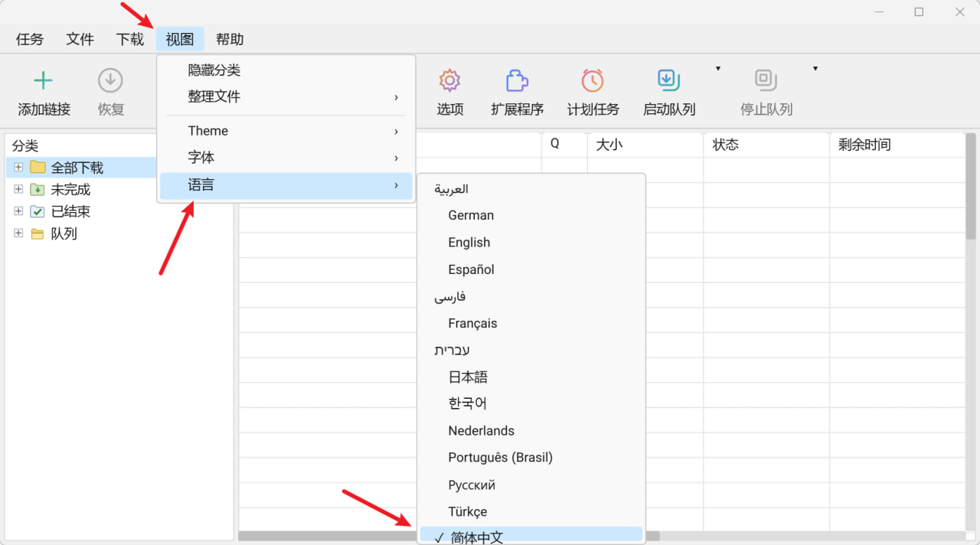Viewport: 980px width, 545px height.
Task: Click the vertical scrollbar thumb
Action: [x=971, y=187]
